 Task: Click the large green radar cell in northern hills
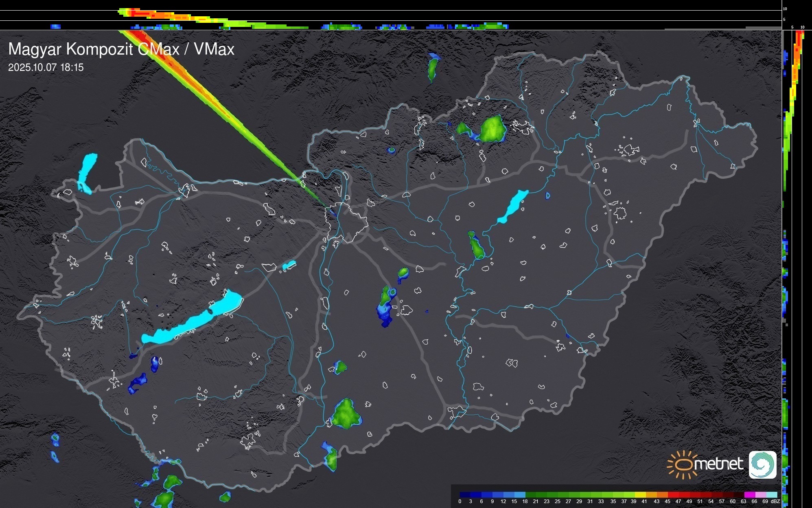coord(493,129)
